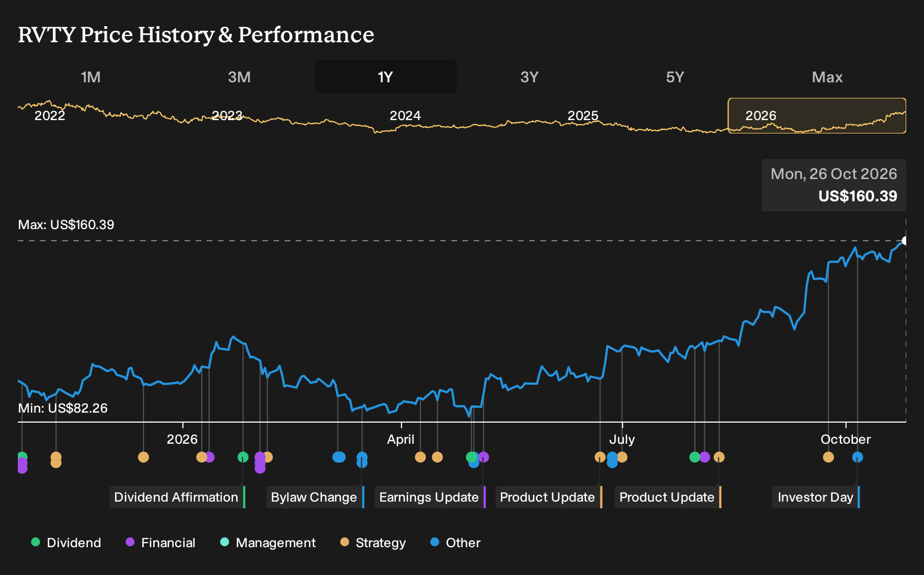Select the 5Y time range
The height and width of the screenshot is (575, 924).
(675, 77)
